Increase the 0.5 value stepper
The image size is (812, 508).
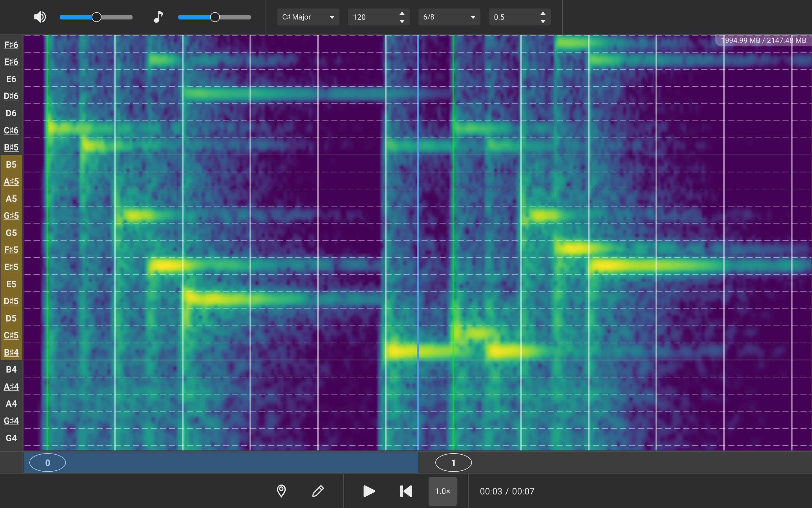coord(542,13)
